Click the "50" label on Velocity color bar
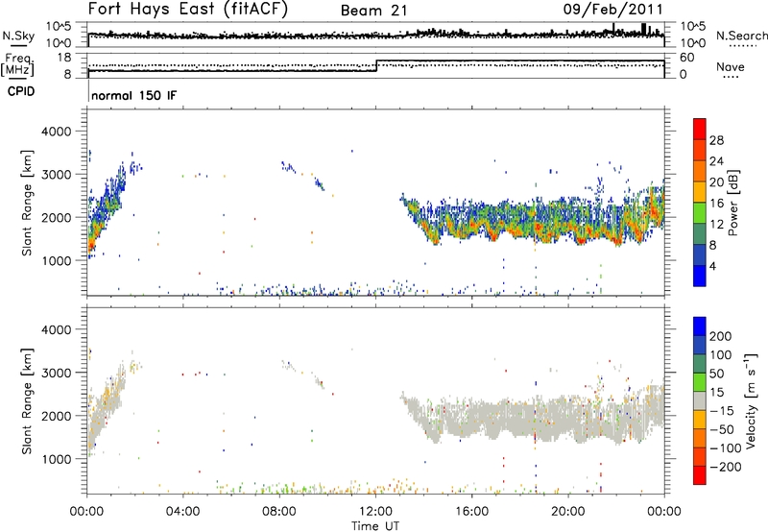Image resolution: width=768 pixels, height=532 pixels. tap(716, 374)
